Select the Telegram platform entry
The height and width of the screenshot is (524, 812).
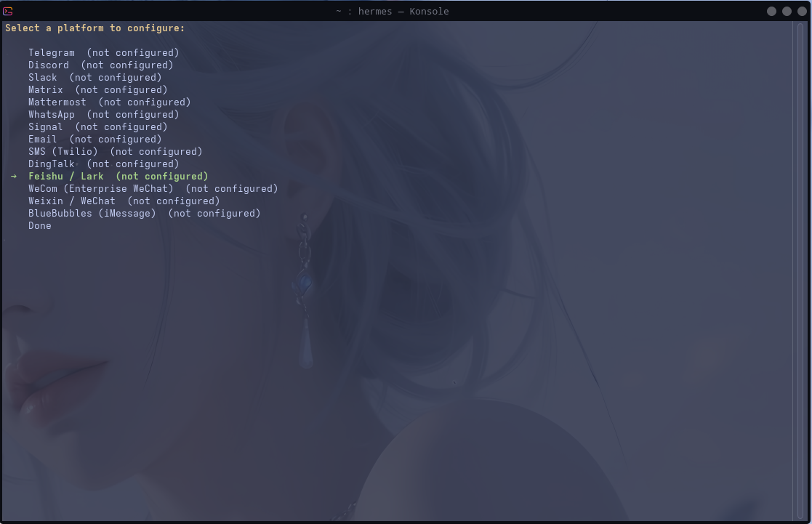(x=52, y=53)
